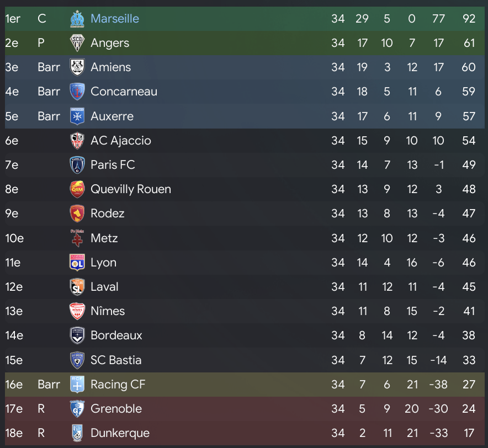This screenshot has height=448, width=488.
Task: Select the Quevilly Rouen club logo
Action: pyautogui.click(x=77, y=189)
